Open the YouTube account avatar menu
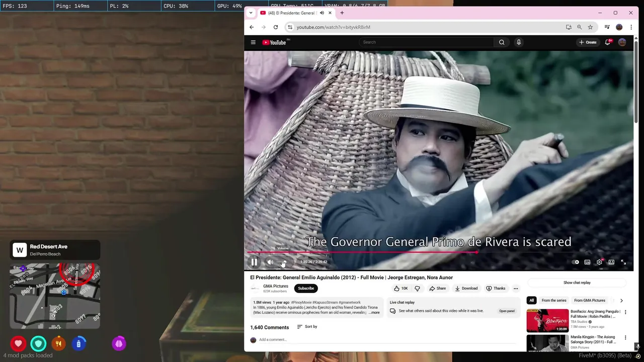The image size is (644, 362). click(x=622, y=42)
